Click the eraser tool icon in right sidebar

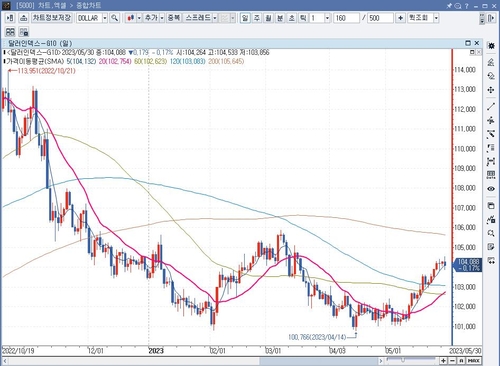tap(491, 76)
